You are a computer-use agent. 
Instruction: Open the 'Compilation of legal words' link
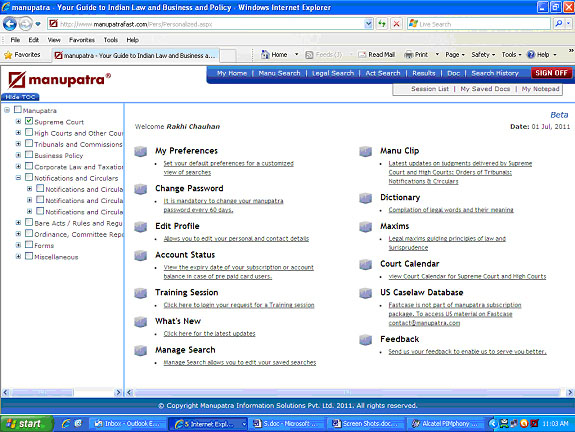[451, 210]
